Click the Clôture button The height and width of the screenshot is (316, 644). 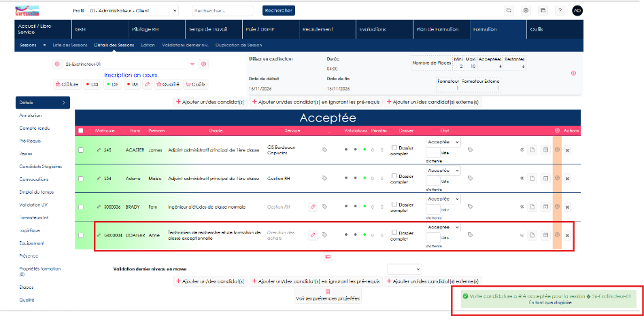coord(67,84)
